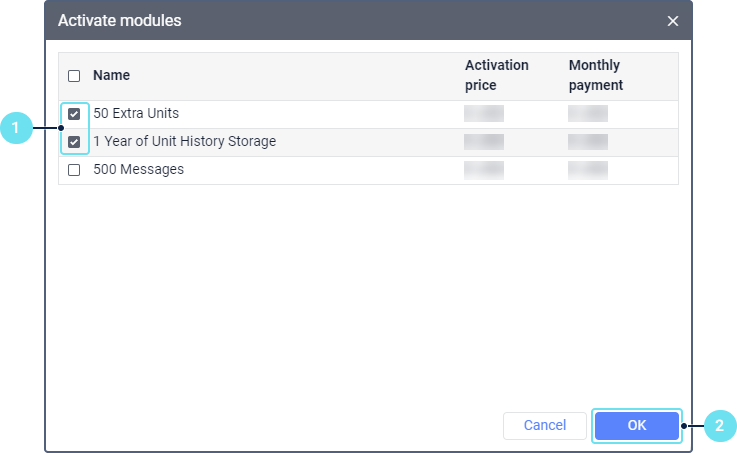This screenshot has width=737, height=453.
Task: Click activation price of 50 Extra Units
Action: (x=484, y=113)
